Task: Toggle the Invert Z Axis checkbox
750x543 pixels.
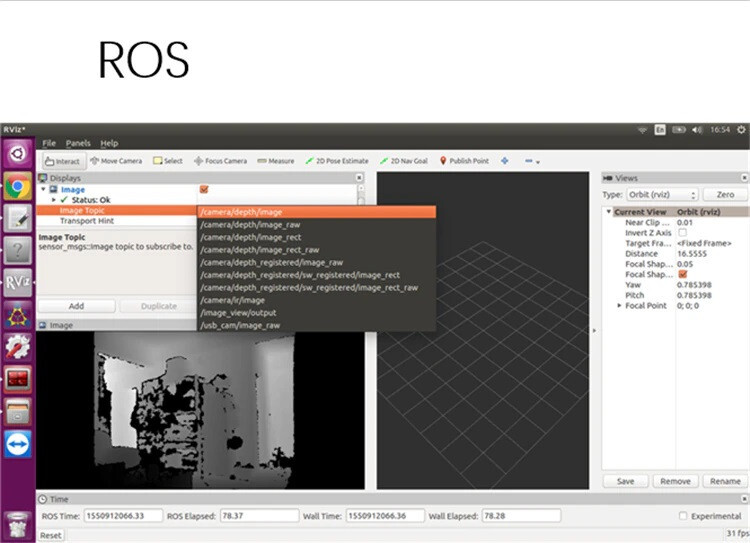Action: [x=683, y=233]
